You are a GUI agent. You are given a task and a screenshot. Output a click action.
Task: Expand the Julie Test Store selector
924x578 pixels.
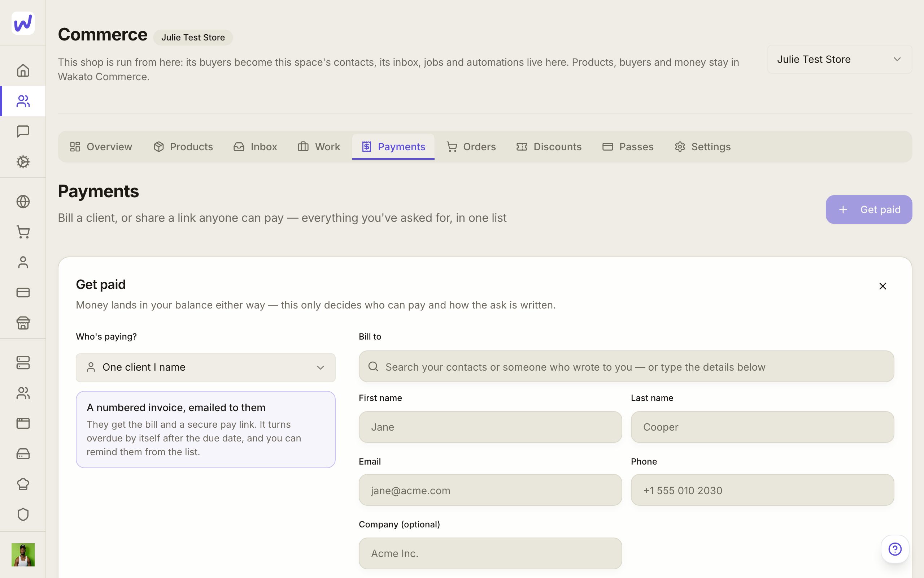840,59
